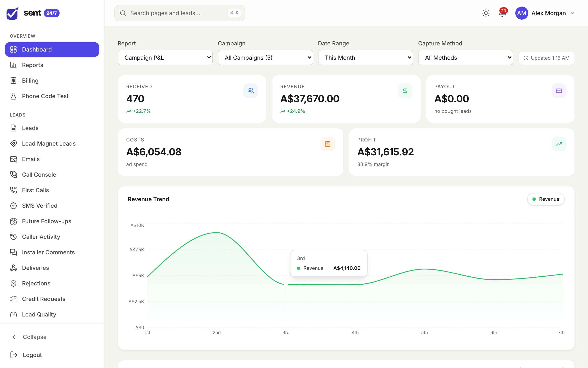Click the 24/7 badge next to logo
588x368 pixels.
pos(51,13)
